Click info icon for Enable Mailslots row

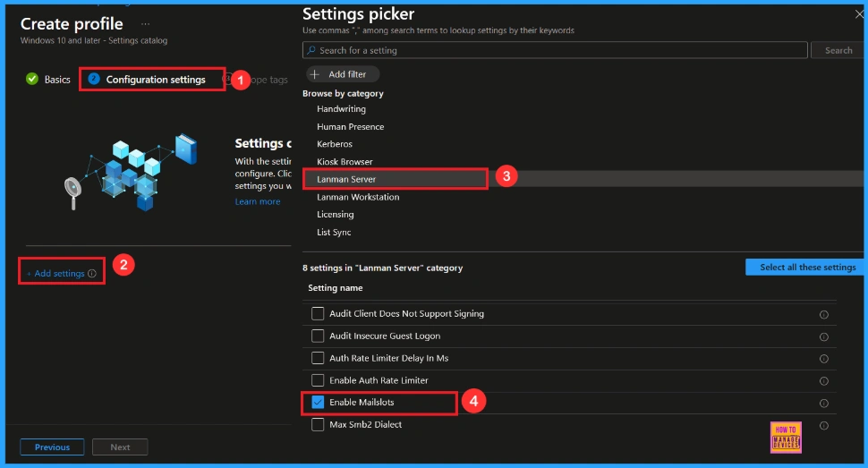point(823,404)
